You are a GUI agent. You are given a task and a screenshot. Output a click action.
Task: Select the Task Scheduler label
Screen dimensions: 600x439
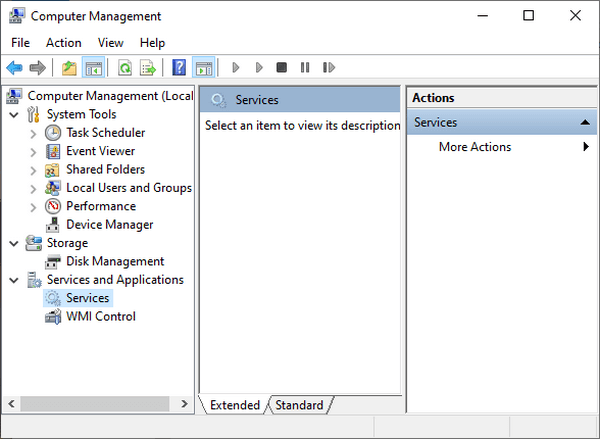[106, 133]
